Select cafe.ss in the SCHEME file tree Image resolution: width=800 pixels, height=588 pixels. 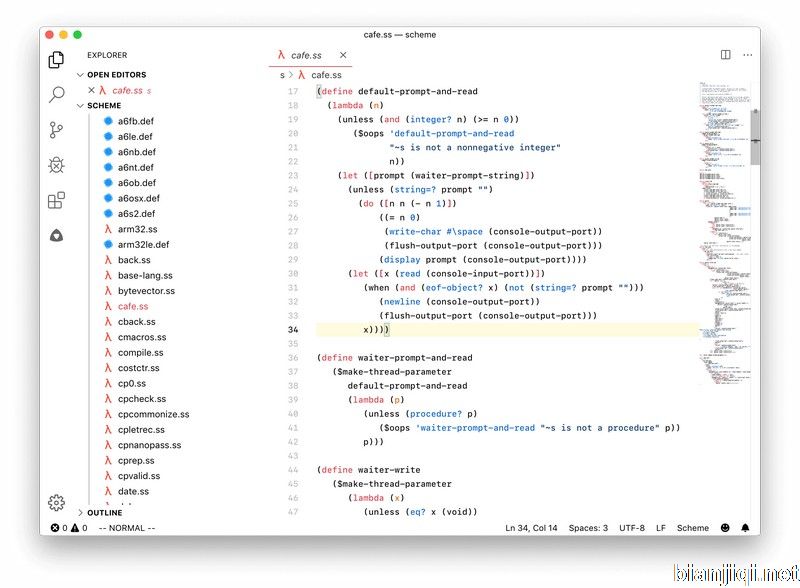[133, 306]
